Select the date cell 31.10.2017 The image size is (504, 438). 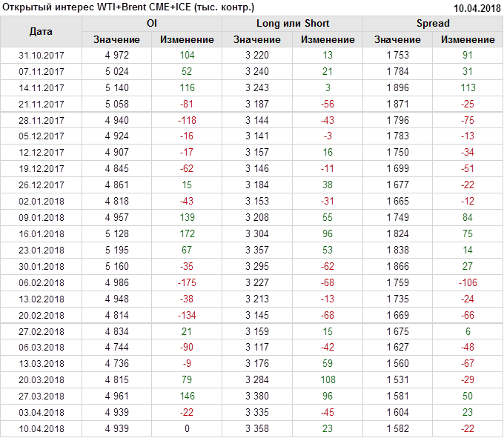pos(41,56)
